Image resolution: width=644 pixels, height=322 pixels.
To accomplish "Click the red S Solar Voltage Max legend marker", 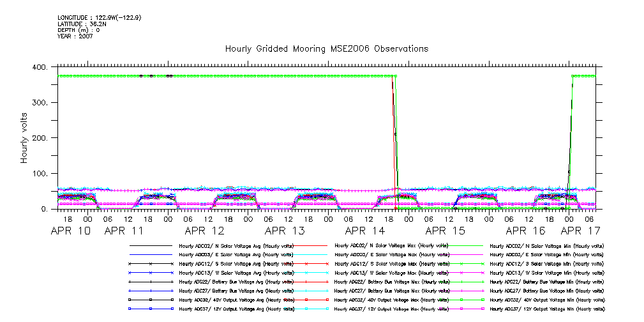I will [306, 263].
